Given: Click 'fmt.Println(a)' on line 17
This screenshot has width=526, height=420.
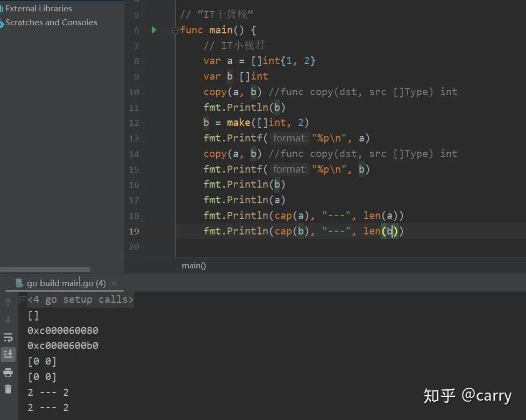Looking at the screenshot, I should click(244, 200).
